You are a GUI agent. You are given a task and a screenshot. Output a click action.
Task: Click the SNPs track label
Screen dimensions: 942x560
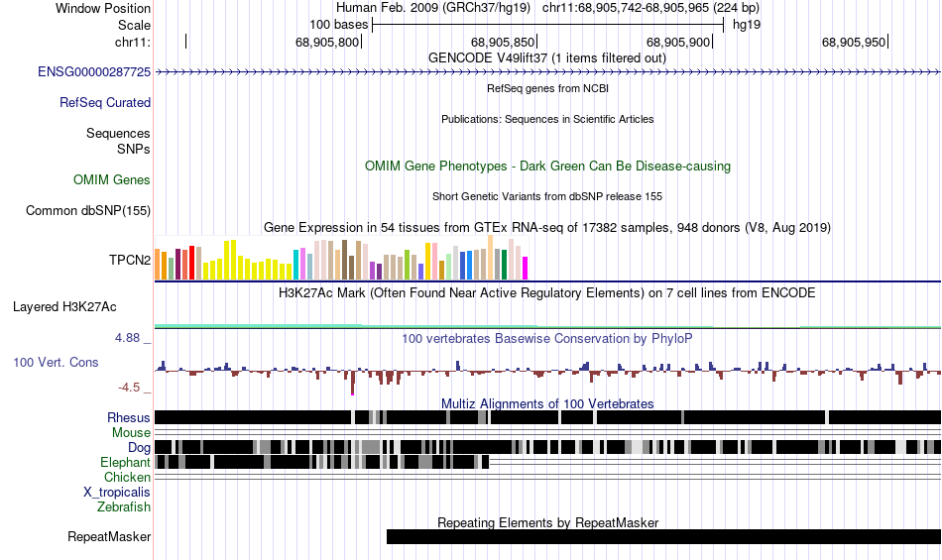click(x=134, y=149)
